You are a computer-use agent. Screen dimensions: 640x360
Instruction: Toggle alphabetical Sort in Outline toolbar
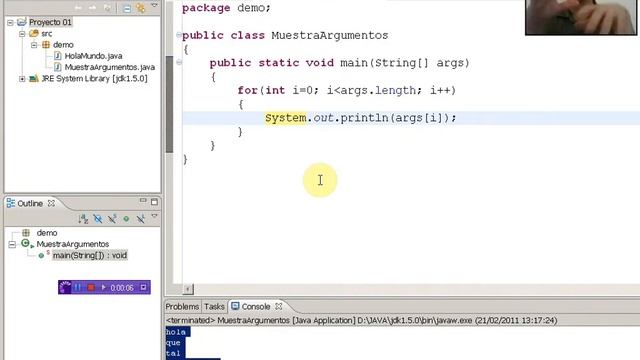tap(83, 219)
